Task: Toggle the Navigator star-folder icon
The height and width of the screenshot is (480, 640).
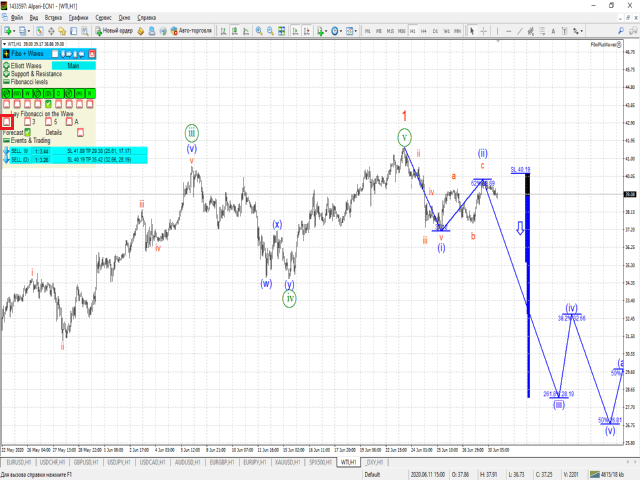Action: coord(62,31)
